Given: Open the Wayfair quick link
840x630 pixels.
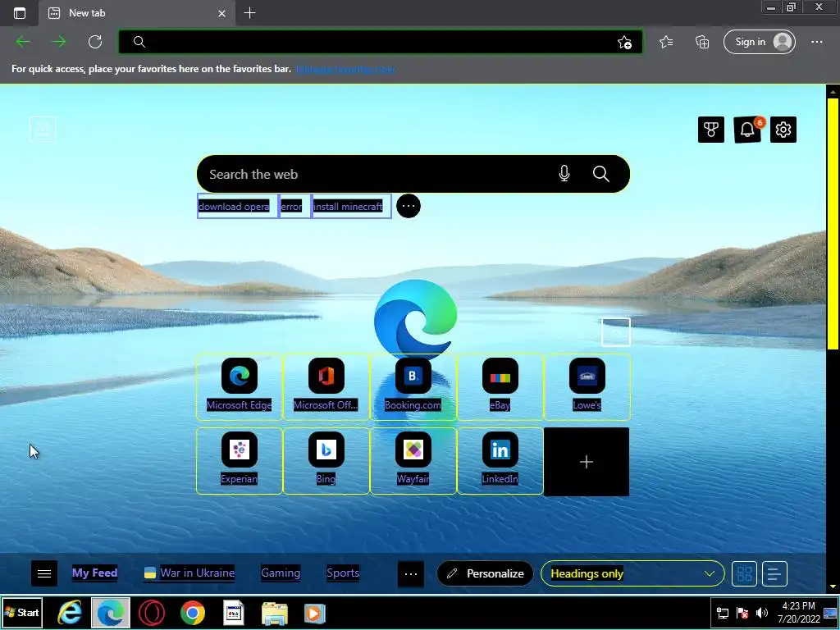Looking at the screenshot, I should click(x=413, y=461).
